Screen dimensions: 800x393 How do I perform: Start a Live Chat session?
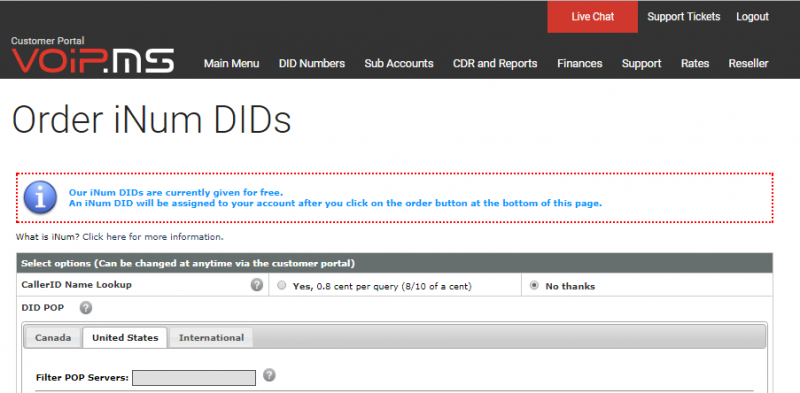point(592,17)
